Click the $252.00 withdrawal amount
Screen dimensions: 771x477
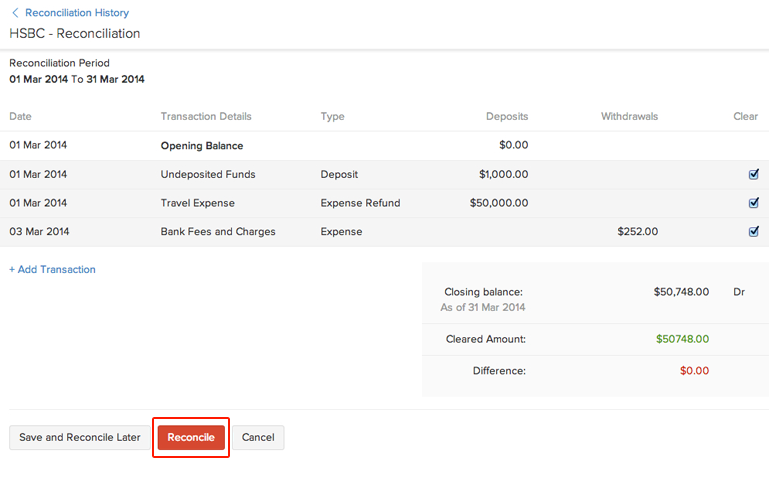[637, 232]
